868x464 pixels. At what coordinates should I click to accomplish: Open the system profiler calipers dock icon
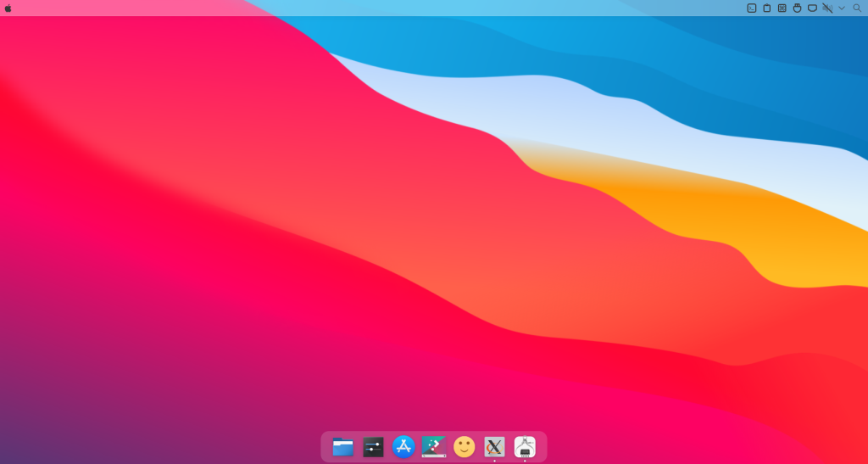tap(525, 447)
